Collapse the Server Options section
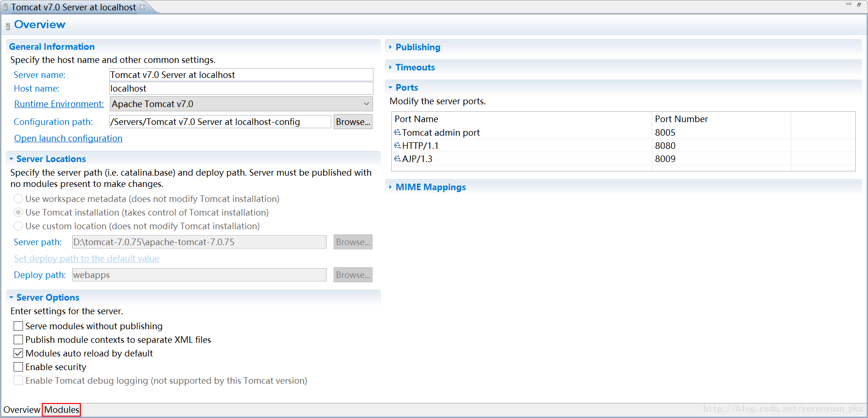The image size is (868, 418). click(11, 297)
